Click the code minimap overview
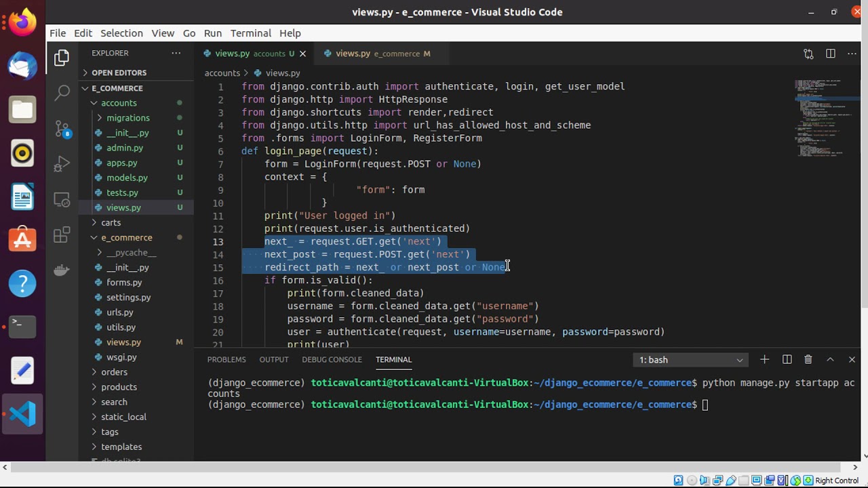Image resolution: width=868 pixels, height=488 pixels. [822, 119]
